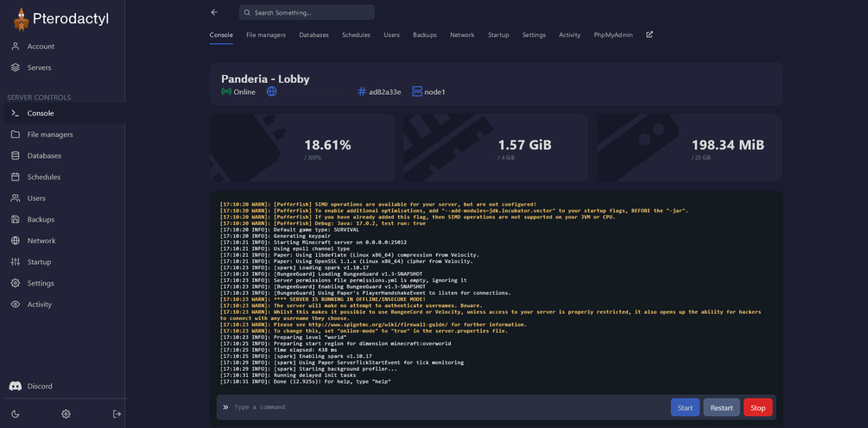Click the 'Default game type: SURVIVAL' console line
The width and height of the screenshot is (868, 428).
click(x=289, y=230)
